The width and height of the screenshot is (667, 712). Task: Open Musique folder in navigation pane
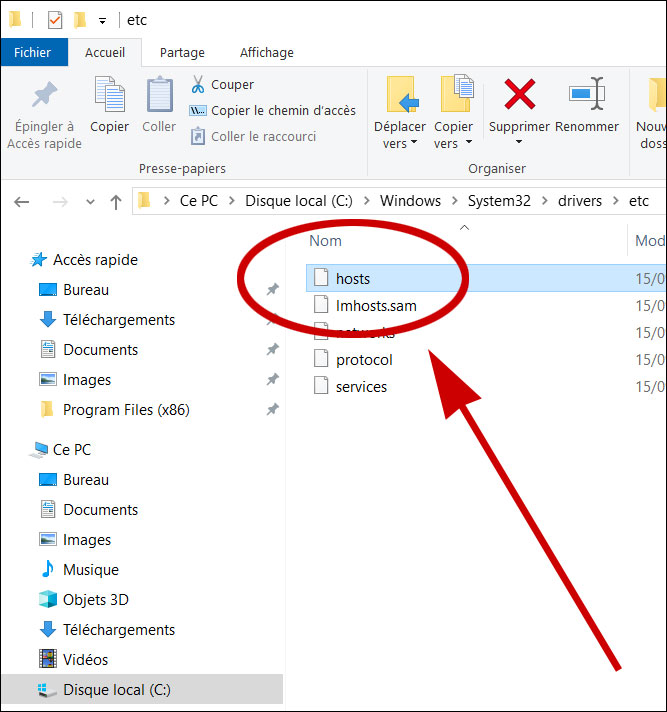91,569
